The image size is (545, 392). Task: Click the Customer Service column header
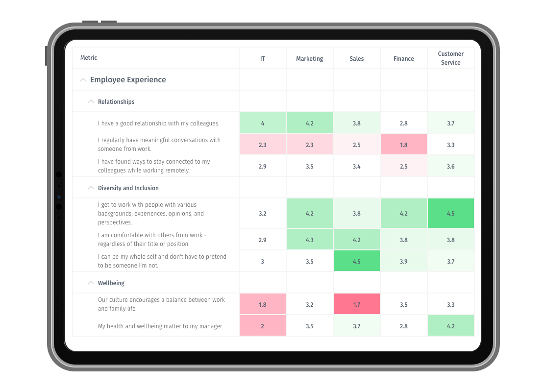tap(450, 58)
